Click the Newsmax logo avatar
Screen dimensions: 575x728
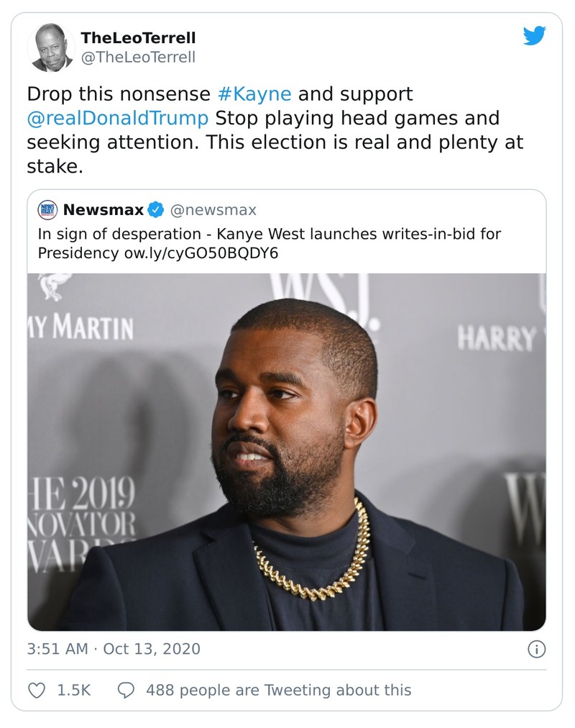coord(47,211)
